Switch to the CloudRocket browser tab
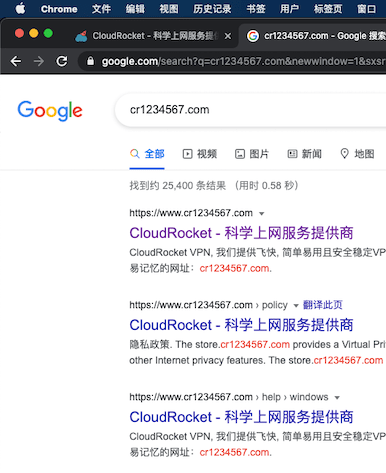 (x=148, y=36)
